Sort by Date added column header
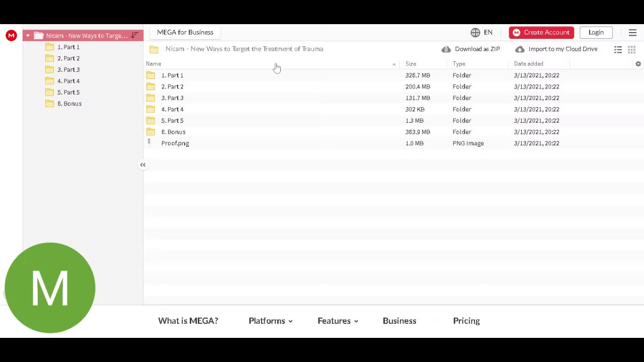 (528, 64)
